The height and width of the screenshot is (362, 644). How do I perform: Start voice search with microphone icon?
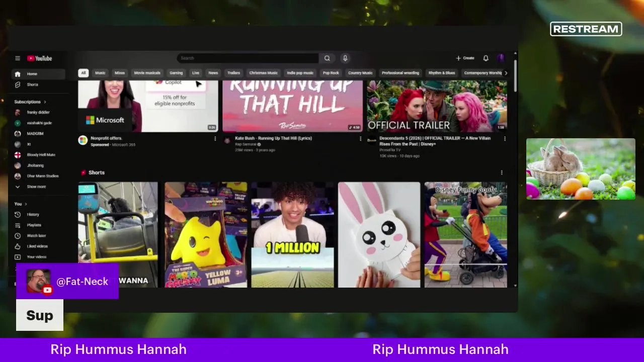345,58
